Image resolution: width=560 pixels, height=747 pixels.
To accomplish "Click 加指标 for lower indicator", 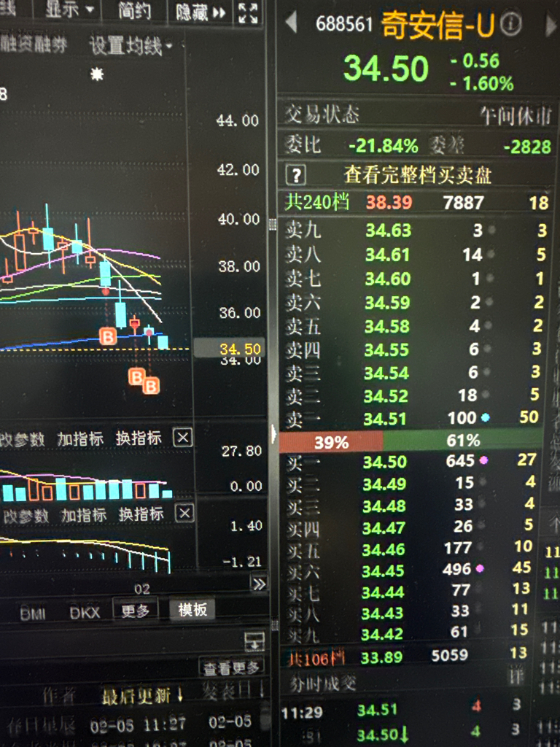I will pyautogui.click(x=84, y=514).
